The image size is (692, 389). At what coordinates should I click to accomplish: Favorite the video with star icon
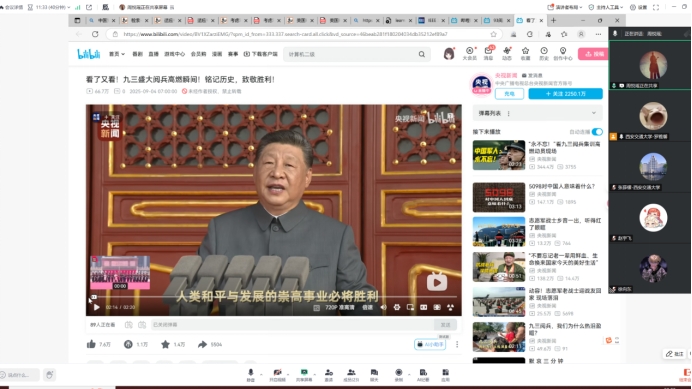165,344
